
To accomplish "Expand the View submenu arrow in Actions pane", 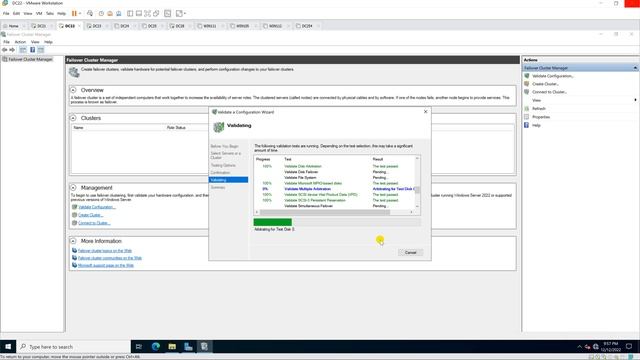I will coord(636,100).
